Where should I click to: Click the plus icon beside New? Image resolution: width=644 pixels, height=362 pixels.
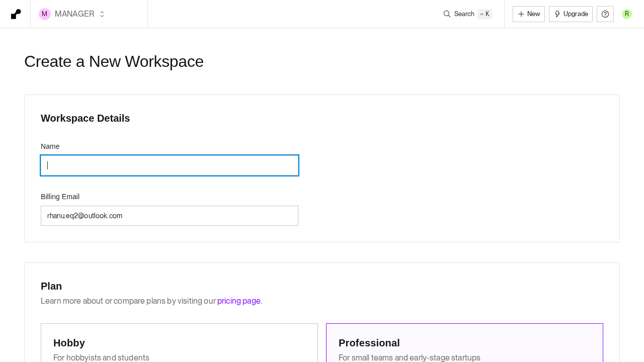521,14
